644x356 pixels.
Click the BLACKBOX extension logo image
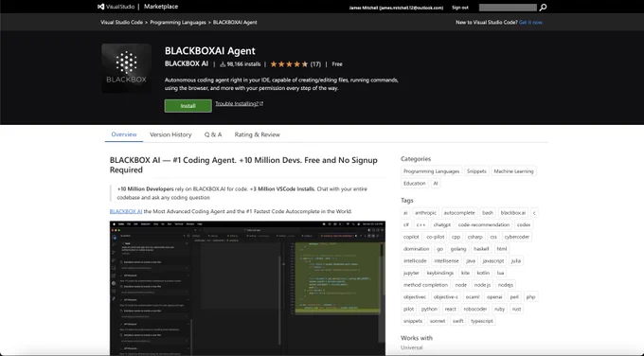(127, 68)
